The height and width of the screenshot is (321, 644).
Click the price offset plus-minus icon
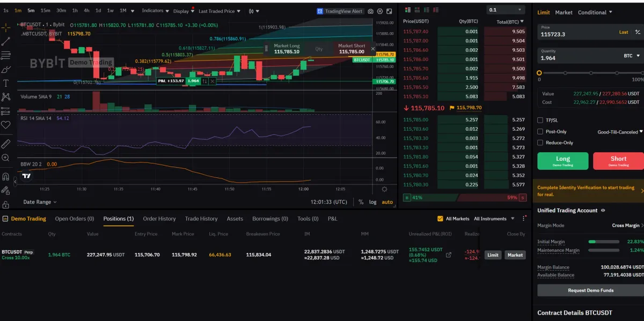pos(638,32)
